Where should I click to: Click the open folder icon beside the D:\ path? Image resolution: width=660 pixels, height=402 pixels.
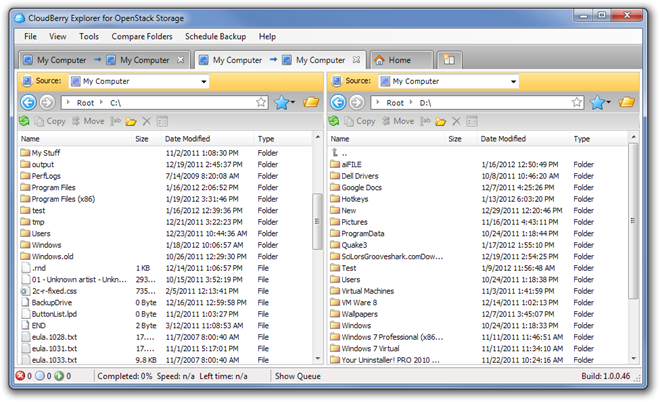click(x=627, y=102)
